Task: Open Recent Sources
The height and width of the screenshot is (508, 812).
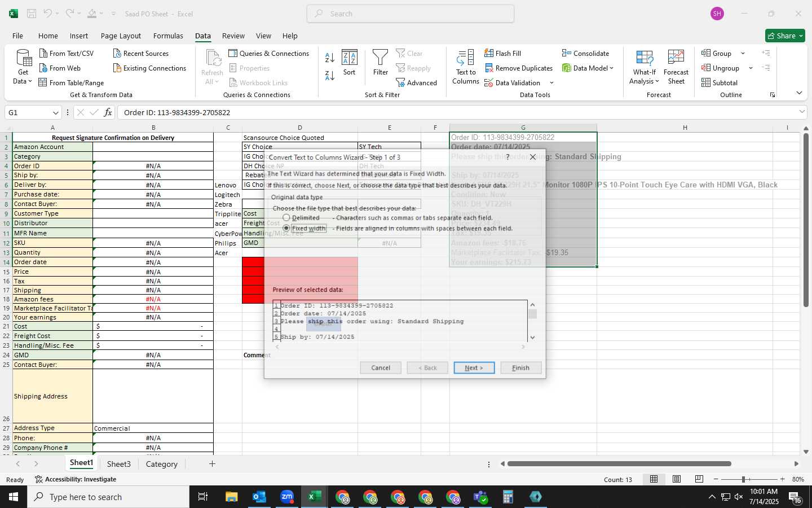Action: coord(140,53)
